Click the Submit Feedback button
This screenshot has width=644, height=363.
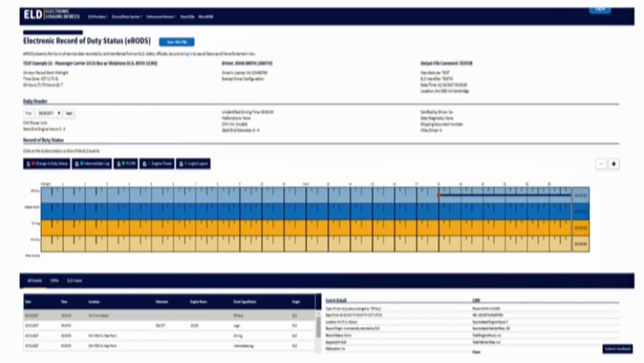(x=619, y=349)
